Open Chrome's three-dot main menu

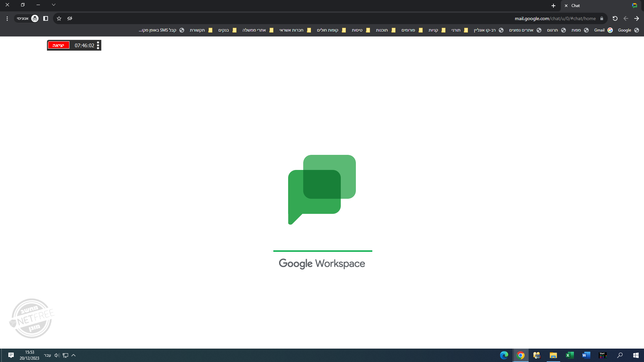tap(7, 18)
